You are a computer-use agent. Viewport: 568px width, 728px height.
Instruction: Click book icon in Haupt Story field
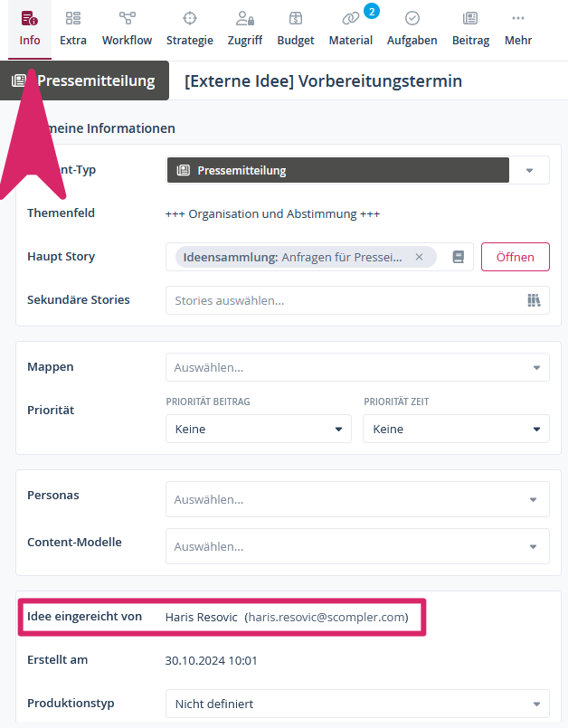pyautogui.click(x=458, y=257)
